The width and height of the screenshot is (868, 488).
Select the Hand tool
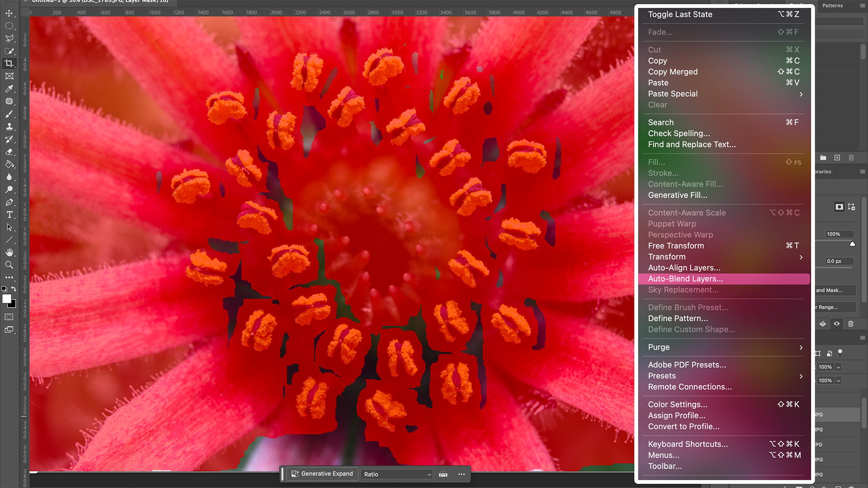(x=9, y=252)
